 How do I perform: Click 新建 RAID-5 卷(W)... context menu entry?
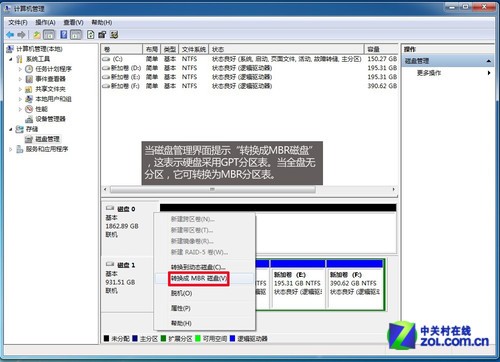204,252
